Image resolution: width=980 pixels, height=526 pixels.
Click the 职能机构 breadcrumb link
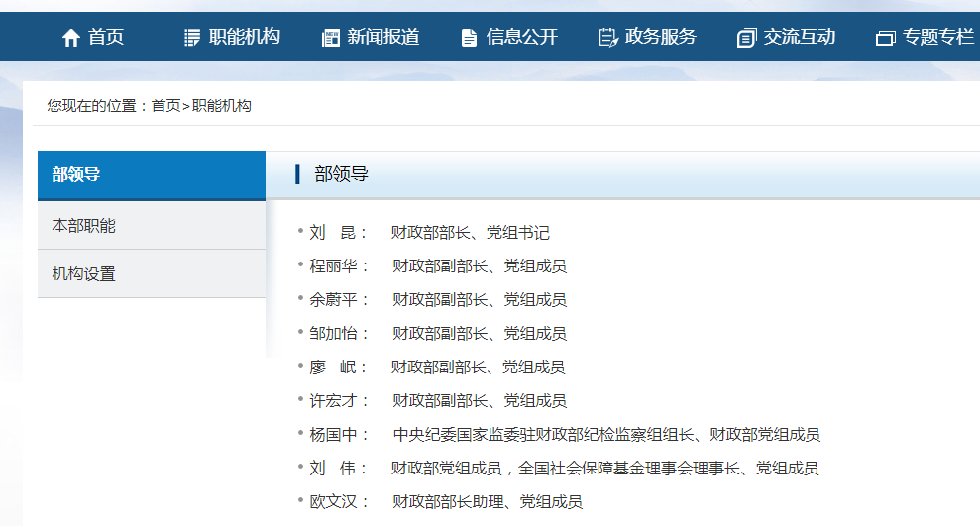(221, 106)
